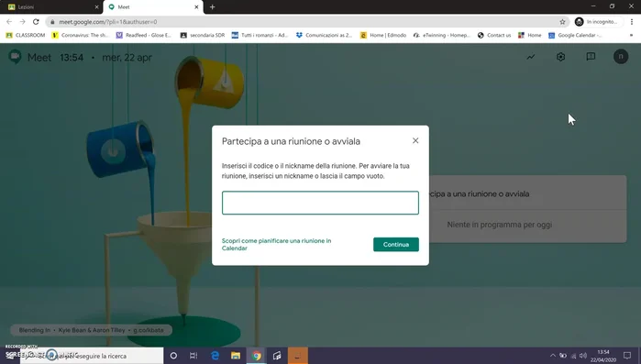Click Chrome icon in taskbar

pyautogui.click(x=257, y=356)
